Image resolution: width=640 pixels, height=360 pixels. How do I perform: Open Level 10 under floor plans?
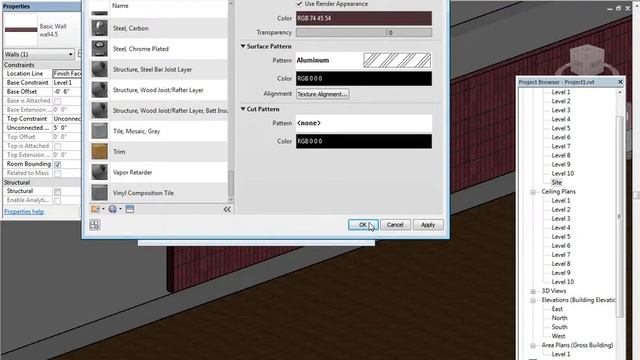coord(562,173)
